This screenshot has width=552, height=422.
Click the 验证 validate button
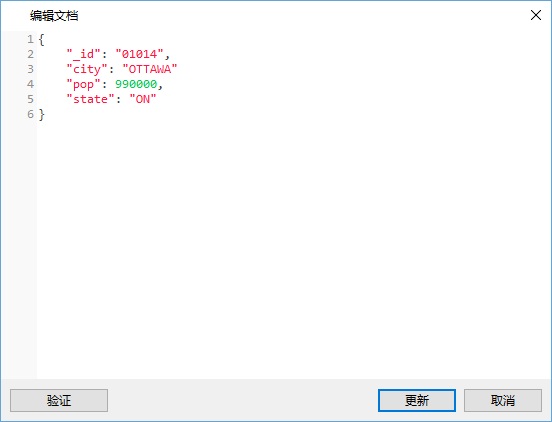(59, 400)
